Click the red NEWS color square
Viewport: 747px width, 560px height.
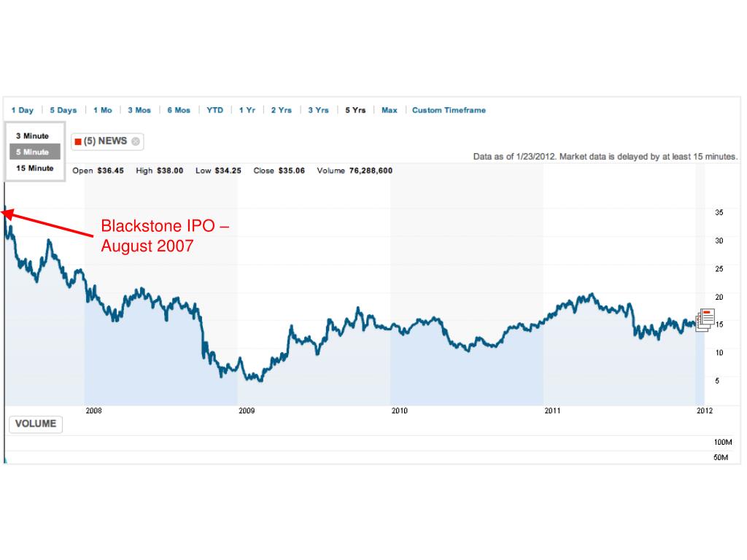tap(78, 141)
